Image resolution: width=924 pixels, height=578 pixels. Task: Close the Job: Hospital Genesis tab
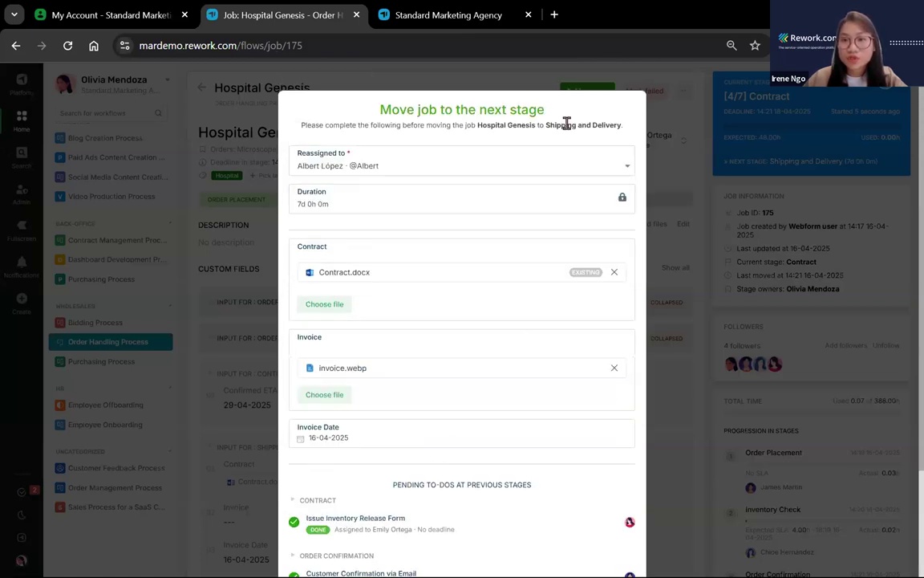tap(356, 14)
